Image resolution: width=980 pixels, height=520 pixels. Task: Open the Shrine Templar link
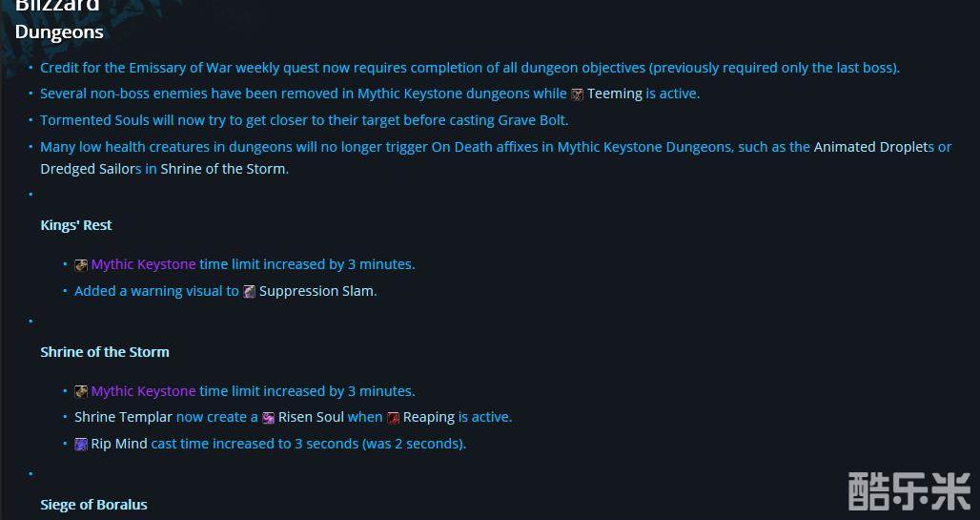[123, 417]
